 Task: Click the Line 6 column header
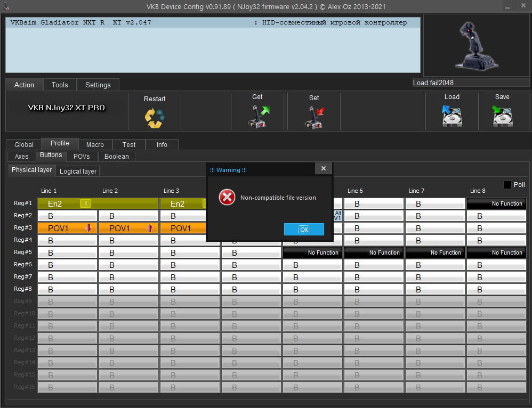[355, 191]
